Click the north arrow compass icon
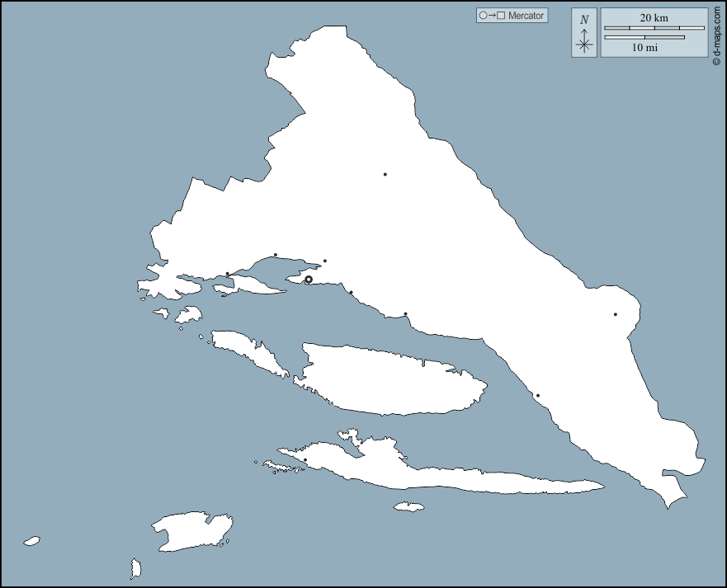 [584, 34]
